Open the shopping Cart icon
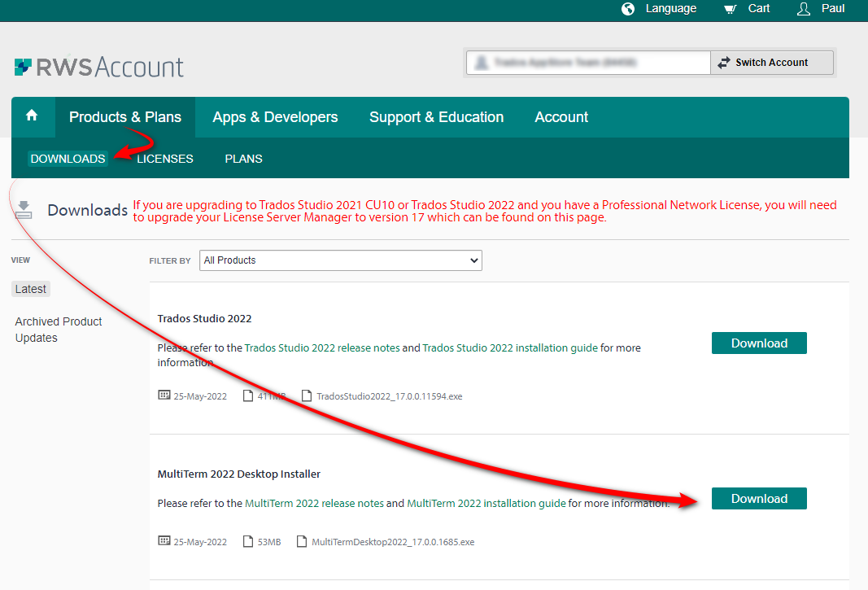This screenshot has height=590, width=868. point(731,9)
